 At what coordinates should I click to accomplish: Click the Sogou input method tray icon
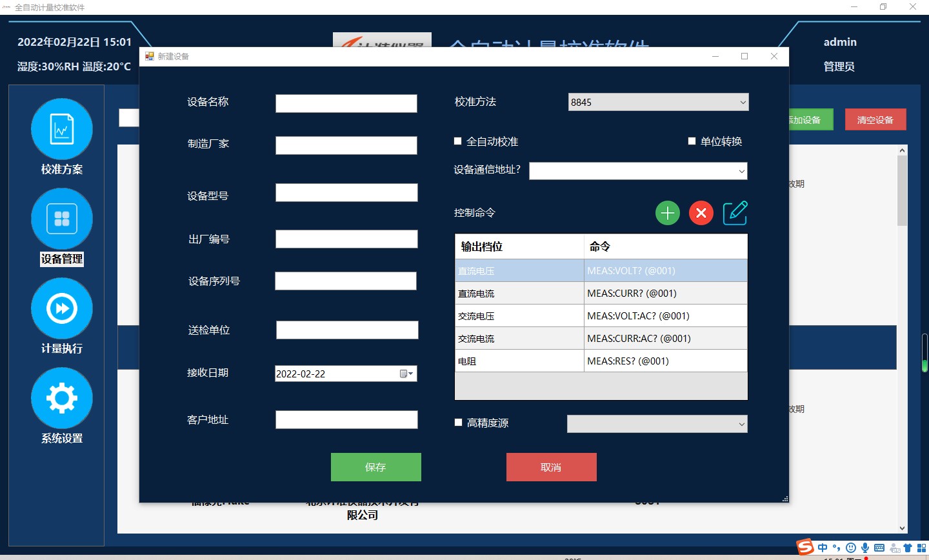(x=805, y=547)
